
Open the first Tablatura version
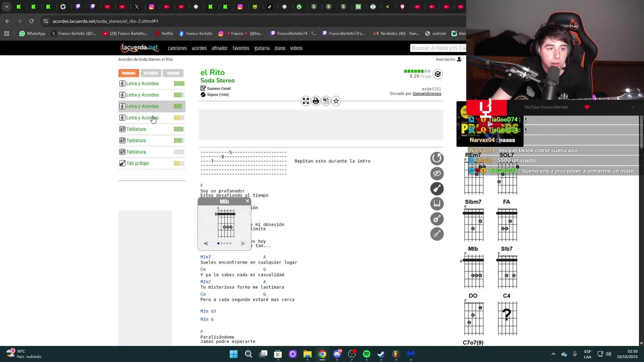pos(152,129)
